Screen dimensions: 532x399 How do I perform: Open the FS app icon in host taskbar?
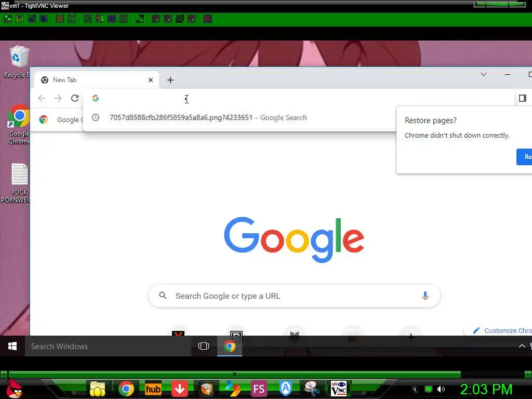tap(259, 389)
